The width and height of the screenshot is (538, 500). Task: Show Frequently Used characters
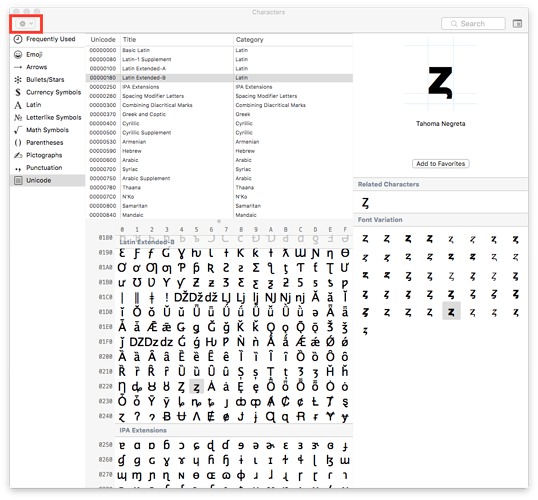[50, 39]
